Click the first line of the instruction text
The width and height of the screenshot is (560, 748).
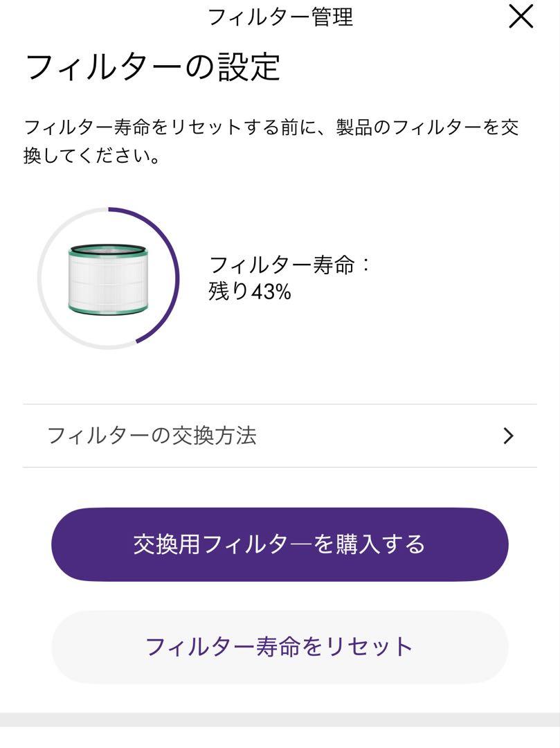[271, 127]
